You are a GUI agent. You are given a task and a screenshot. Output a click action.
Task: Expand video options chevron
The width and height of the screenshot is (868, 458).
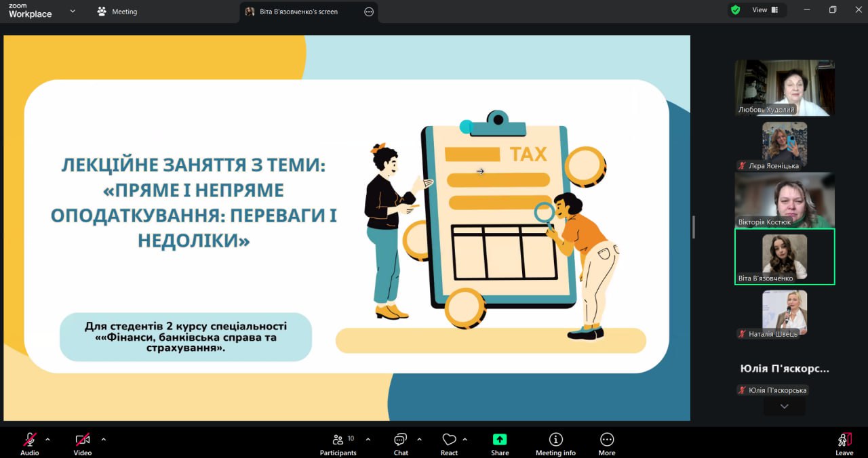(x=103, y=439)
